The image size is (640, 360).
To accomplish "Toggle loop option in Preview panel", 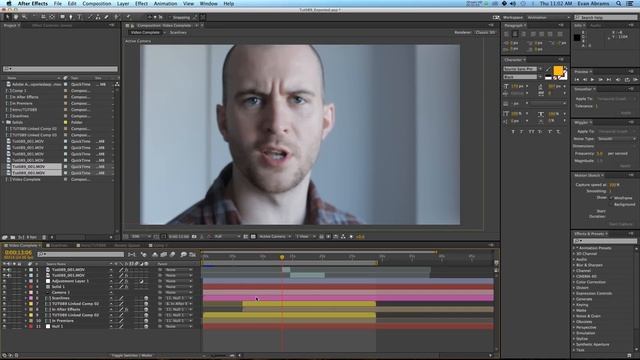I will [627, 80].
